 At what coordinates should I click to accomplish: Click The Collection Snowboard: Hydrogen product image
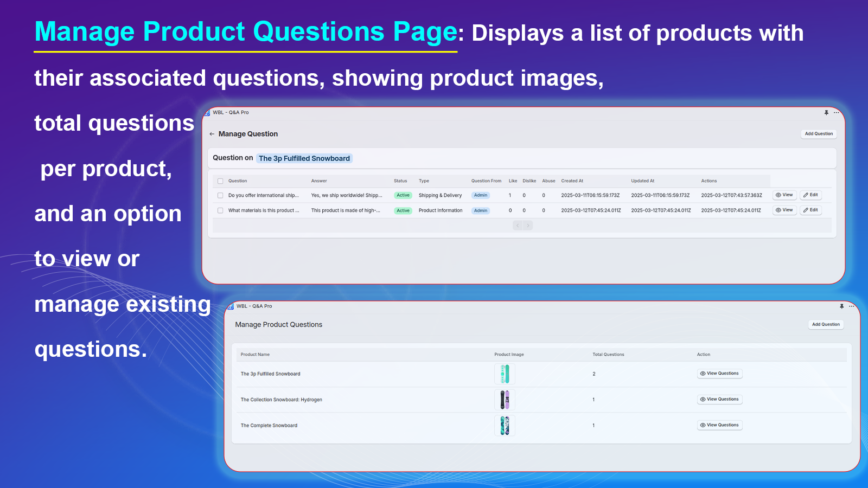[505, 400]
